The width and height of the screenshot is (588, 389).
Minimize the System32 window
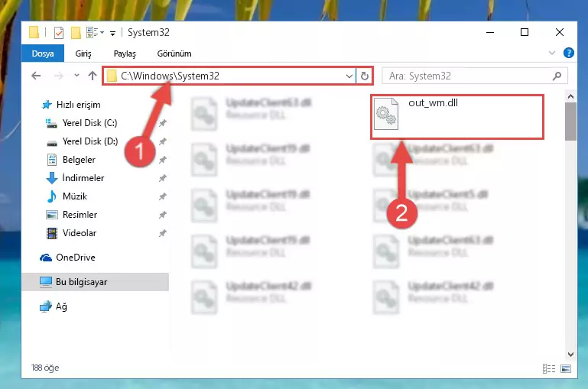point(490,33)
